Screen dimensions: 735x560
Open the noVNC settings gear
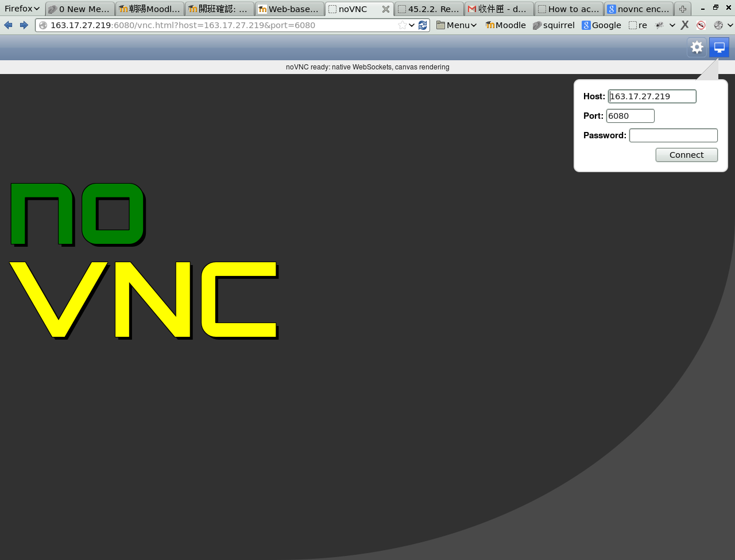[697, 48]
